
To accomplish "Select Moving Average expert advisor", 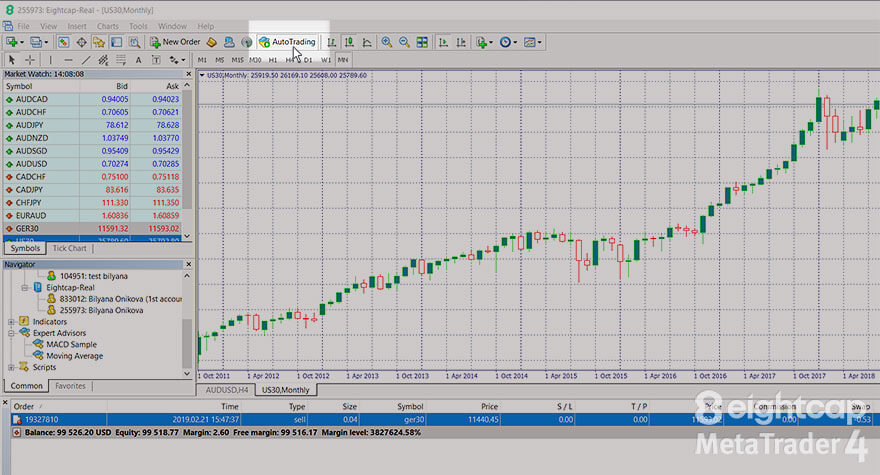I will click(75, 356).
